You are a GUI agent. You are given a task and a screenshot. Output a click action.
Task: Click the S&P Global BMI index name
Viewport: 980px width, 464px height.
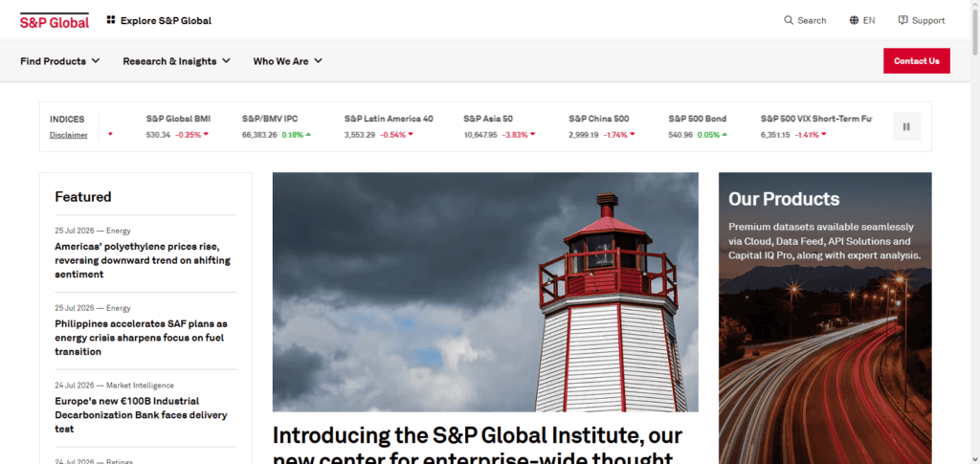178,119
